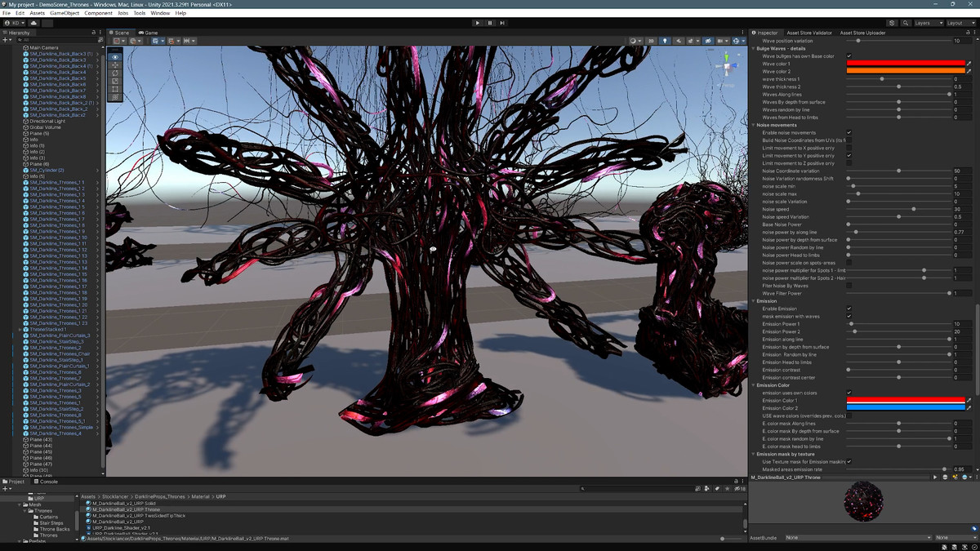Open the GameObject menu
This screenshot has width=980, height=551.
[x=65, y=13]
